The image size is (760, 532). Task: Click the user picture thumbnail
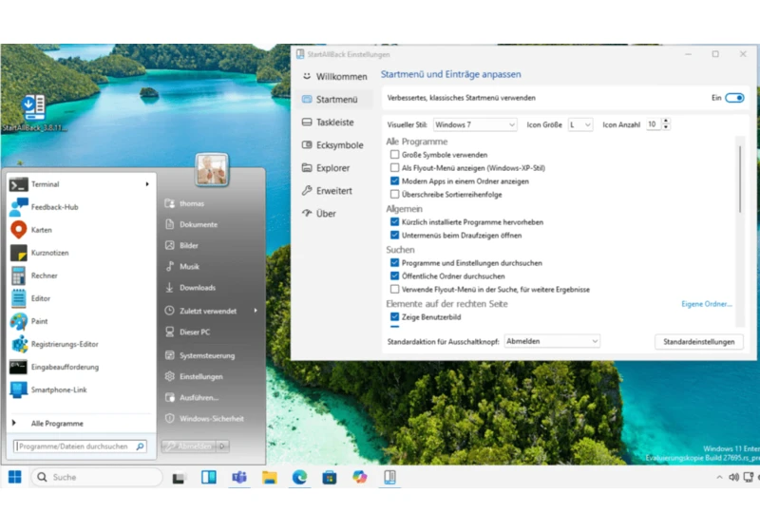click(212, 170)
